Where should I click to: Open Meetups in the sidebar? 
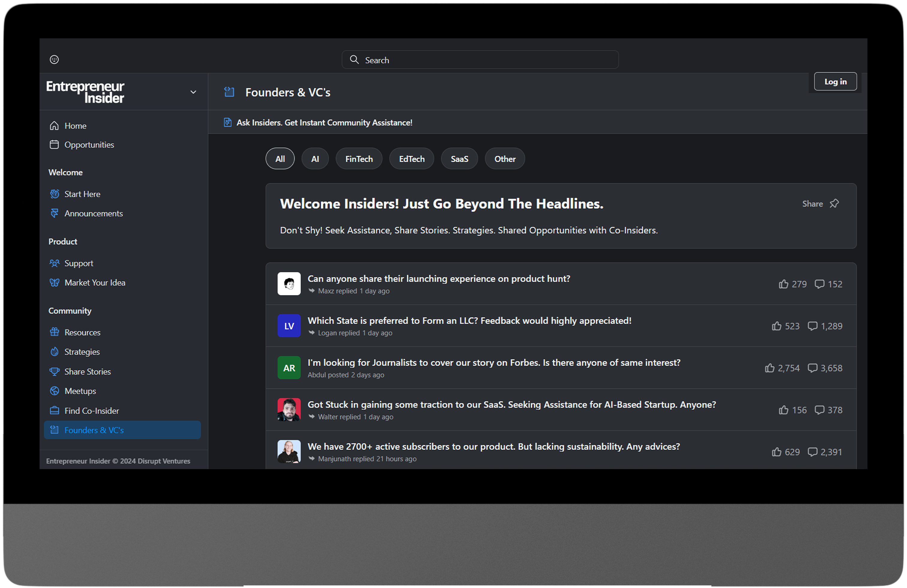(80, 391)
